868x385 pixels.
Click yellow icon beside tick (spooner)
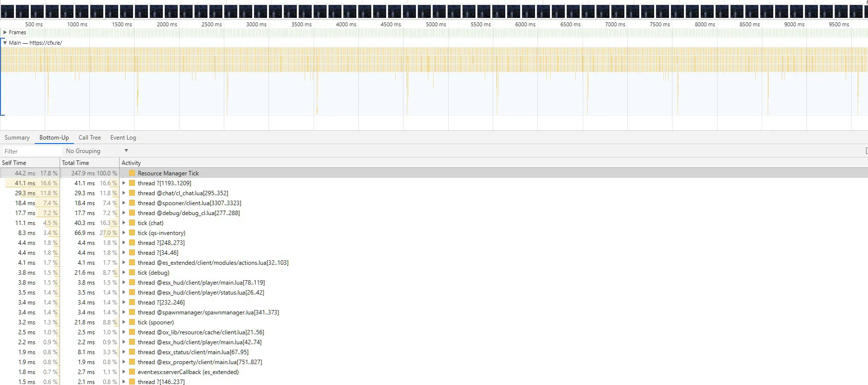(x=132, y=322)
